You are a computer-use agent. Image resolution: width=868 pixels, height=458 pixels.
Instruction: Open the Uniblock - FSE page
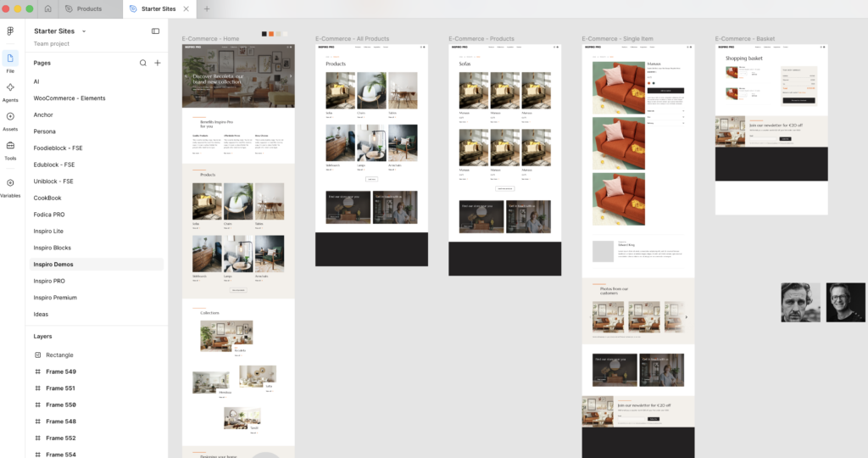tap(53, 182)
